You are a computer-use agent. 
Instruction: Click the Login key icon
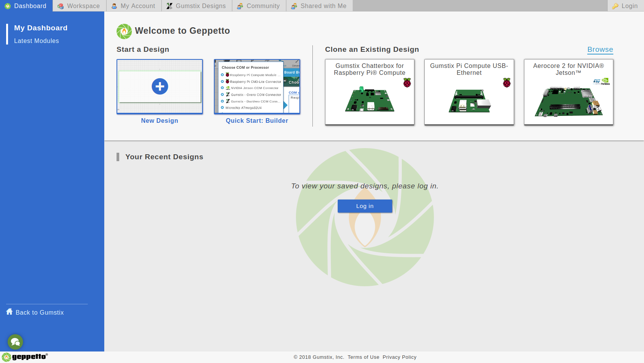point(615,6)
